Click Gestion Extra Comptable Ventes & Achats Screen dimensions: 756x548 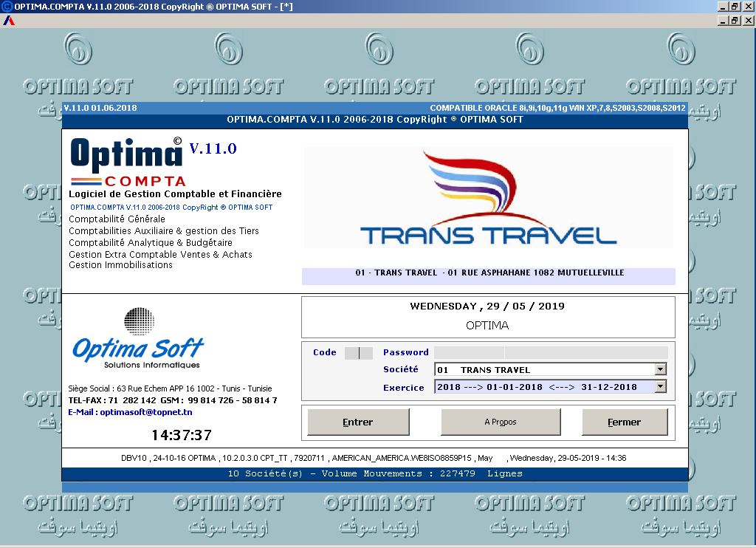[x=160, y=254]
